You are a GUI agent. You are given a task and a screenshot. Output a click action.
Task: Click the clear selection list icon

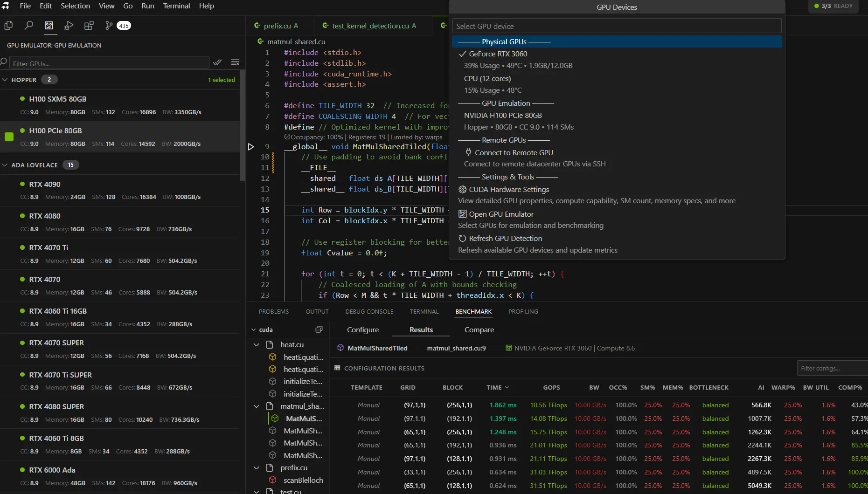(x=235, y=62)
